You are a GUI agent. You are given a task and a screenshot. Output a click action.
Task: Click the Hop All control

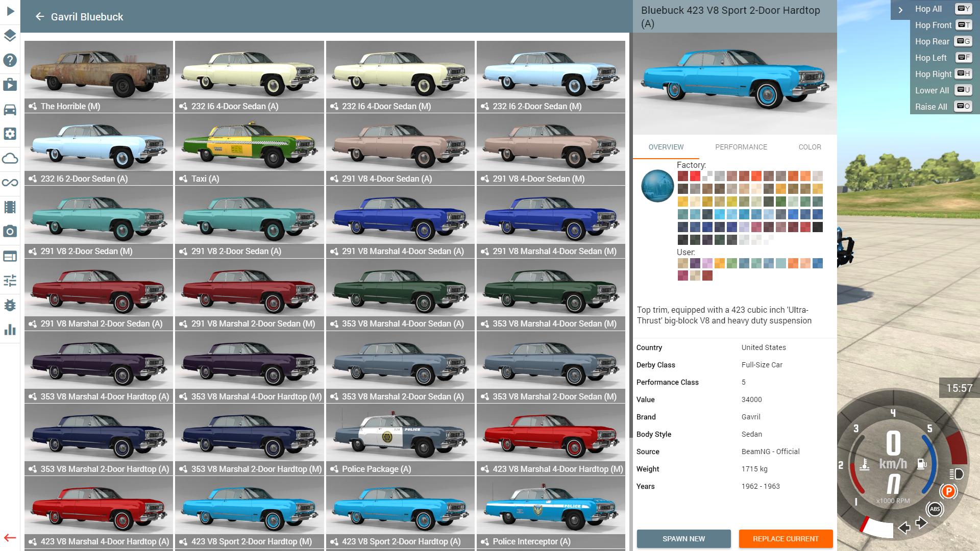pos(928,9)
